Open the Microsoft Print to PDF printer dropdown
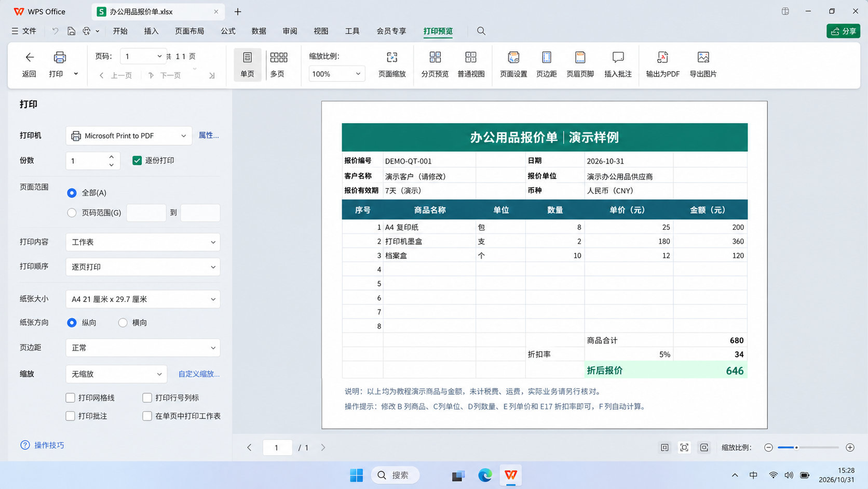 [129, 136]
